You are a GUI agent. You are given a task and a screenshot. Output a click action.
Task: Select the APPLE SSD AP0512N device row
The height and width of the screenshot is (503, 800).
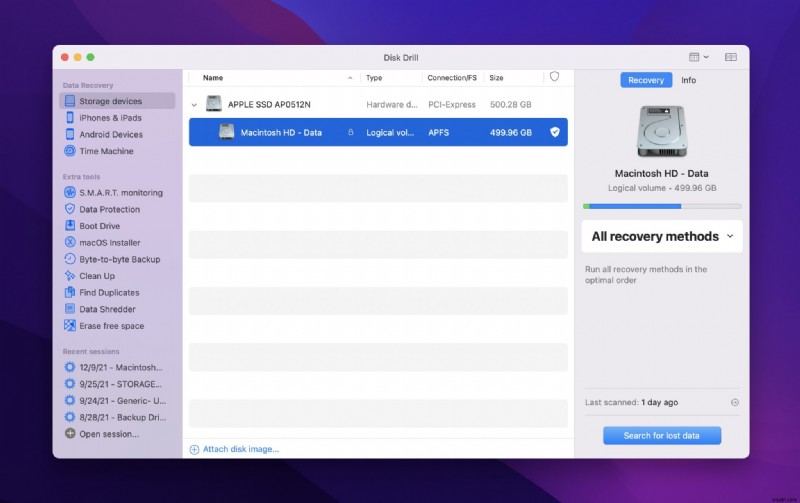tap(378, 105)
